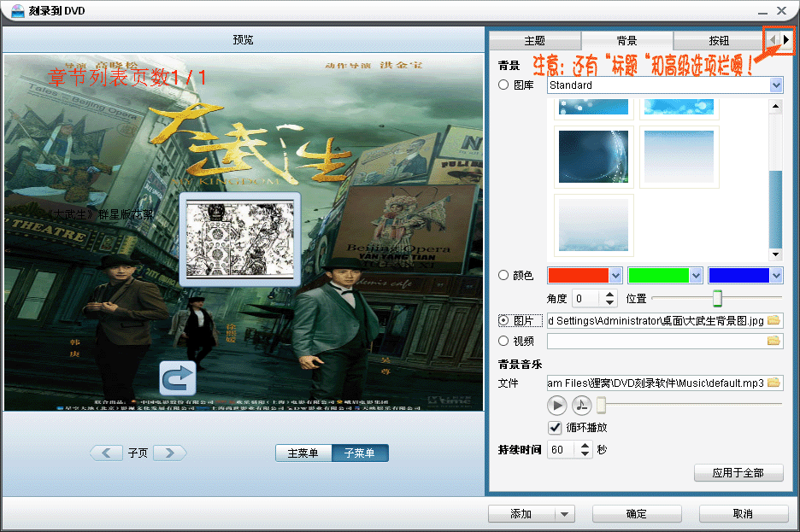Click the 确定 button
The height and width of the screenshot is (532, 800).
[x=637, y=514]
